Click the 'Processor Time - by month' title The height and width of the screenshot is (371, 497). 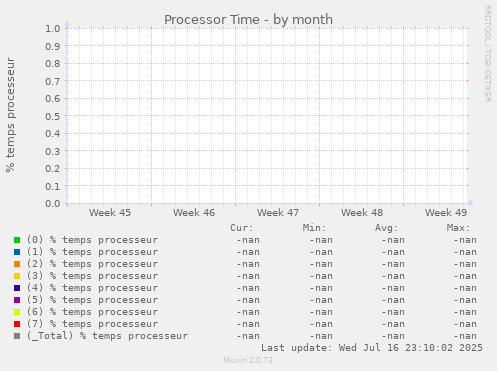[x=248, y=20]
